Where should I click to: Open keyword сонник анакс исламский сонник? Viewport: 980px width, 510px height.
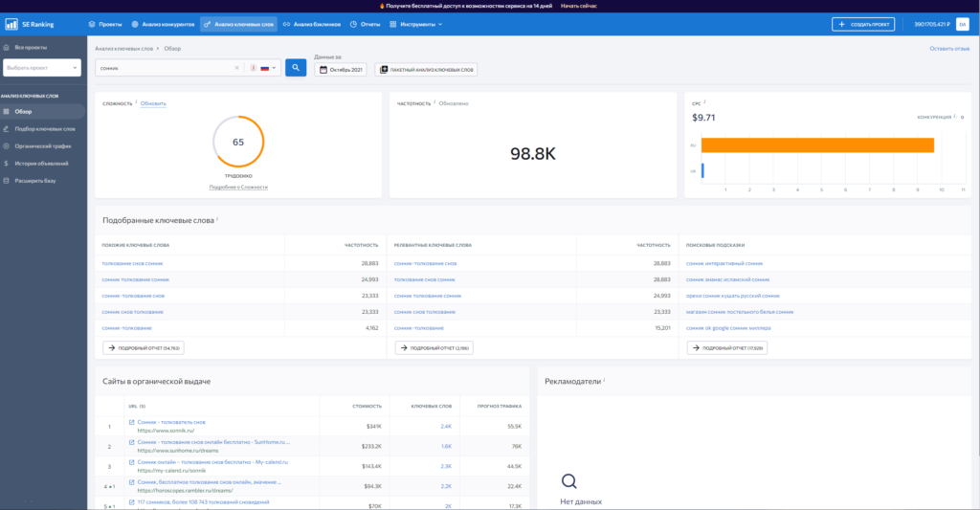727,280
